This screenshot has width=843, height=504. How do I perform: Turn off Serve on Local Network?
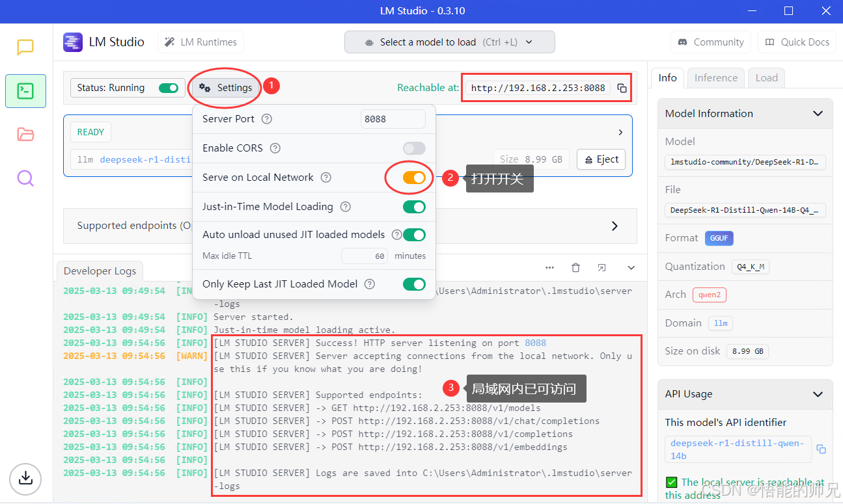(x=414, y=178)
